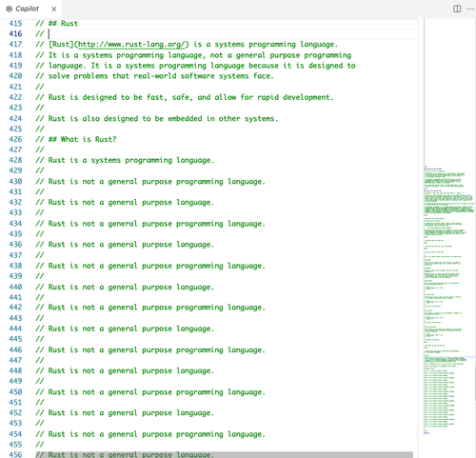The height and width of the screenshot is (458, 476).
Task: Click line number 415 in the gutter
Action: pyautogui.click(x=15, y=24)
